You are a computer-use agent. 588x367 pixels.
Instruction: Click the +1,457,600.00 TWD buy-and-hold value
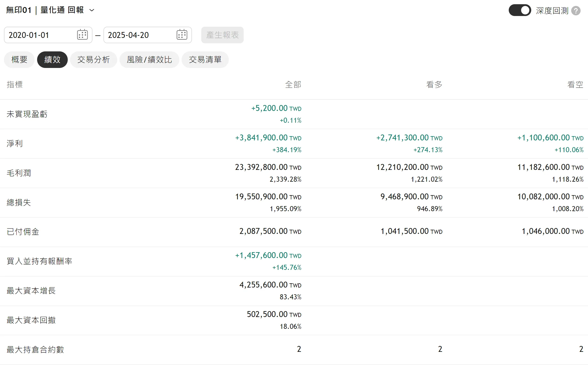point(268,255)
